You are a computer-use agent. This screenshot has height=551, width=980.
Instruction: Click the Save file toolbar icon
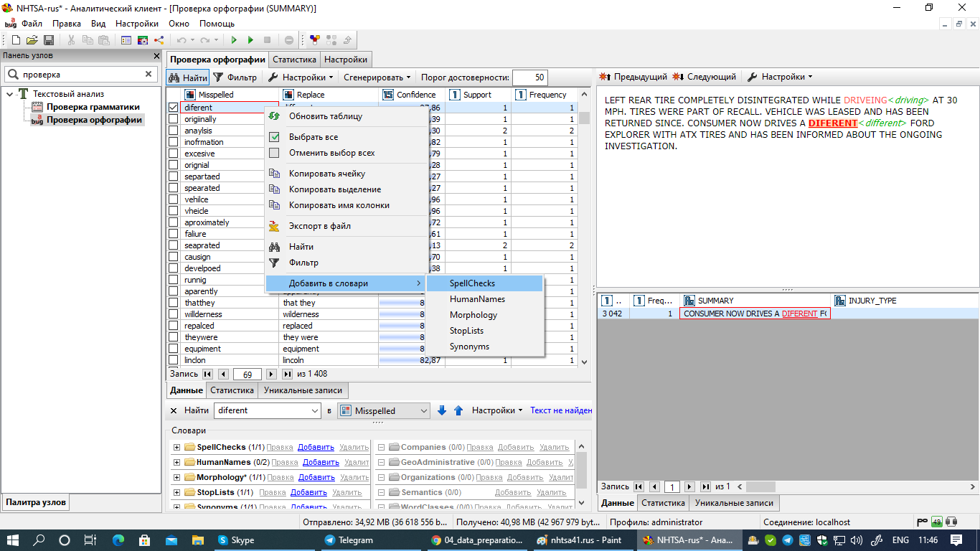(x=49, y=40)
